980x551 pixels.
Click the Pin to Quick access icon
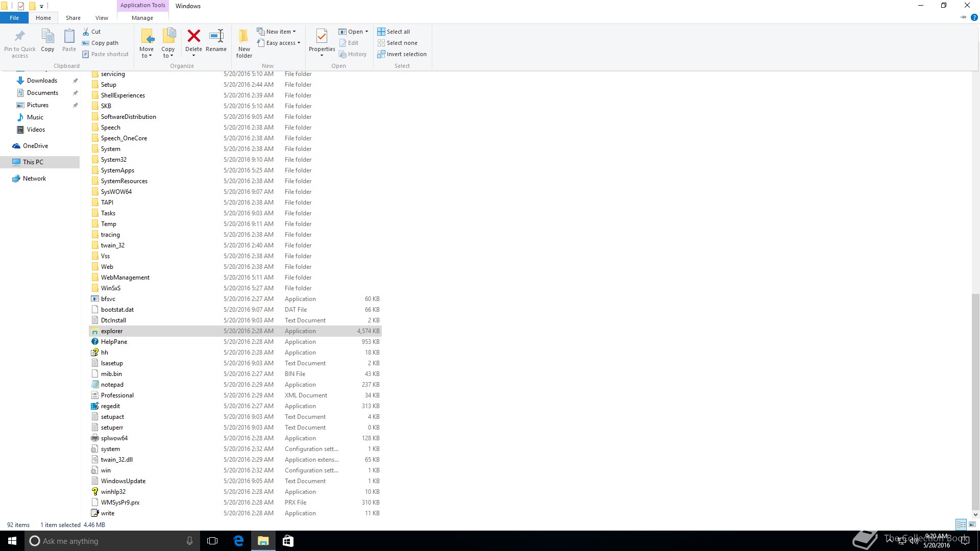tap(19, 36)
